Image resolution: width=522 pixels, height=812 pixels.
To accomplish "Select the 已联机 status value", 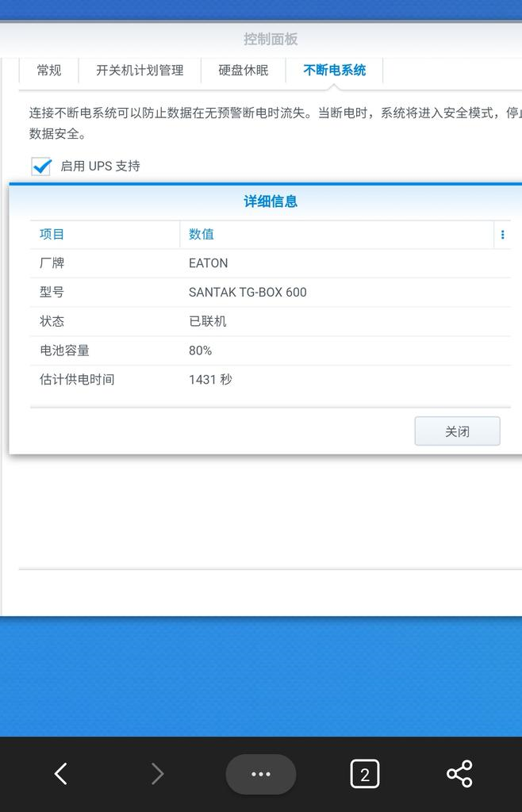I will click(208, 321).
